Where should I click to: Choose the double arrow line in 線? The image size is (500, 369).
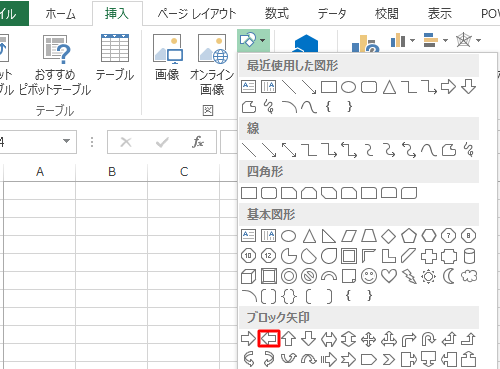click(x=289, y=150)
